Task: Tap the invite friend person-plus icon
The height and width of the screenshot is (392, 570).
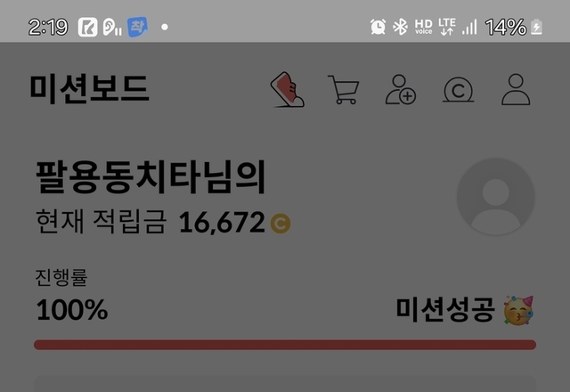Action: tap(401, 89)
